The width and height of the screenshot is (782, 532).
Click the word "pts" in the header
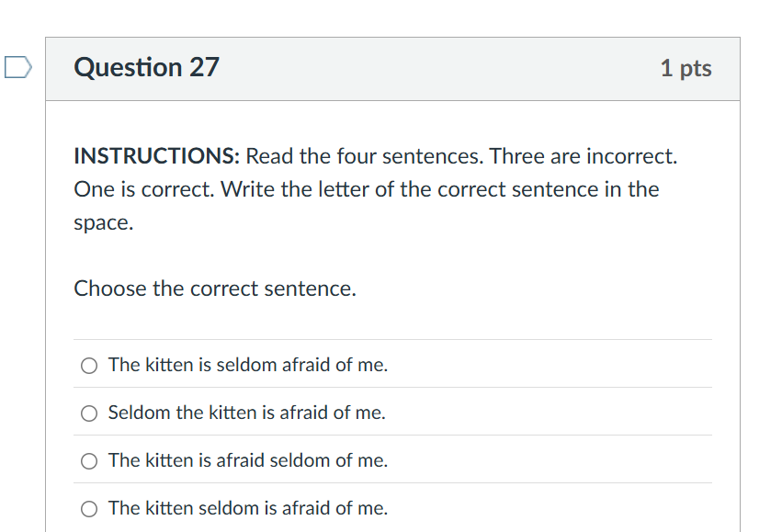click(696, 69)
